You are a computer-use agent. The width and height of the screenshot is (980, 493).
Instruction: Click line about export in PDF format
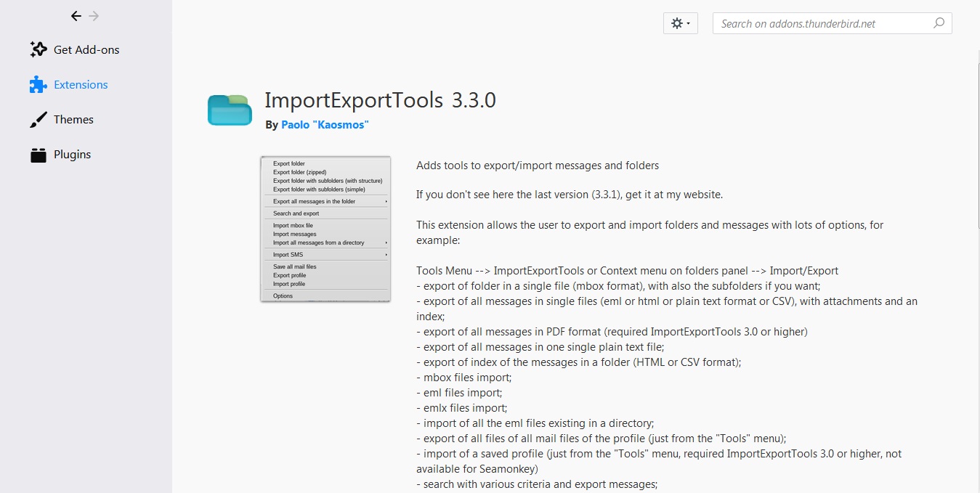point(612,332)
